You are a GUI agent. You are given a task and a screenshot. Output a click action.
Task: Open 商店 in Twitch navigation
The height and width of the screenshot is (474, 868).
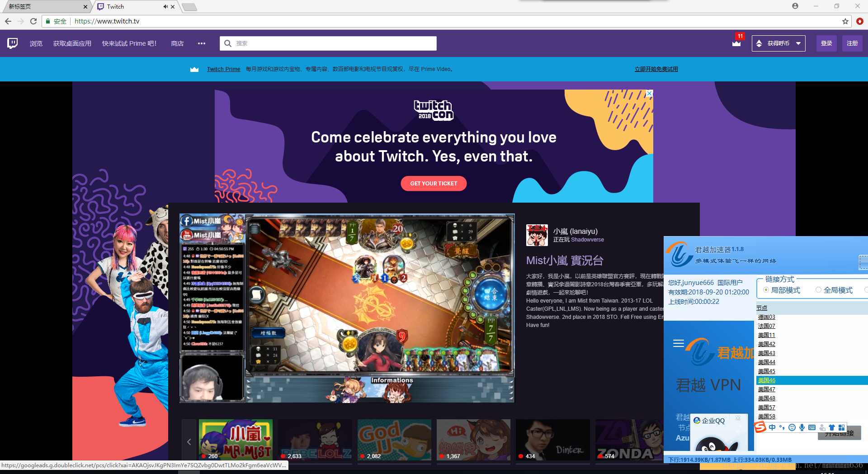[177, 43]
